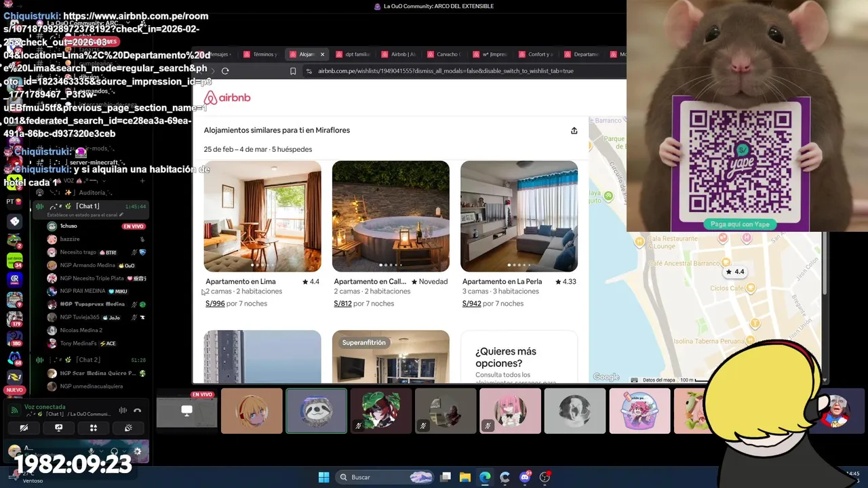The height and width of the screenshot is (488, 868).
Task: Select user 'Tony MedinaFs'
Action: pos(96,343)
